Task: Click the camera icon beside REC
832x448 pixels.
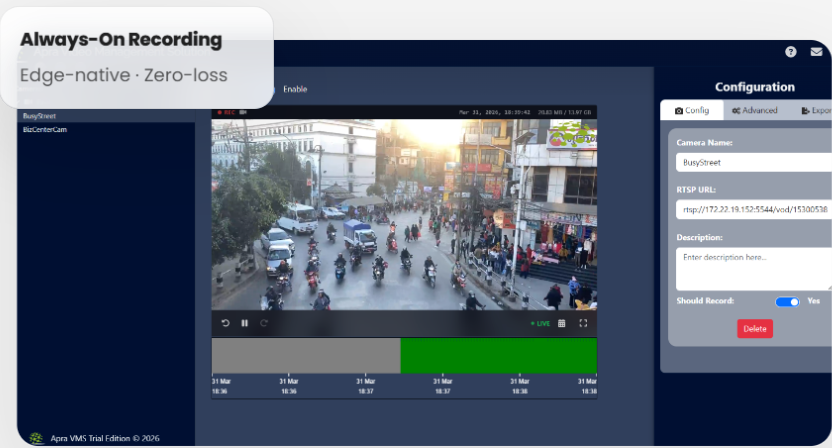Action: coord(243,112)
